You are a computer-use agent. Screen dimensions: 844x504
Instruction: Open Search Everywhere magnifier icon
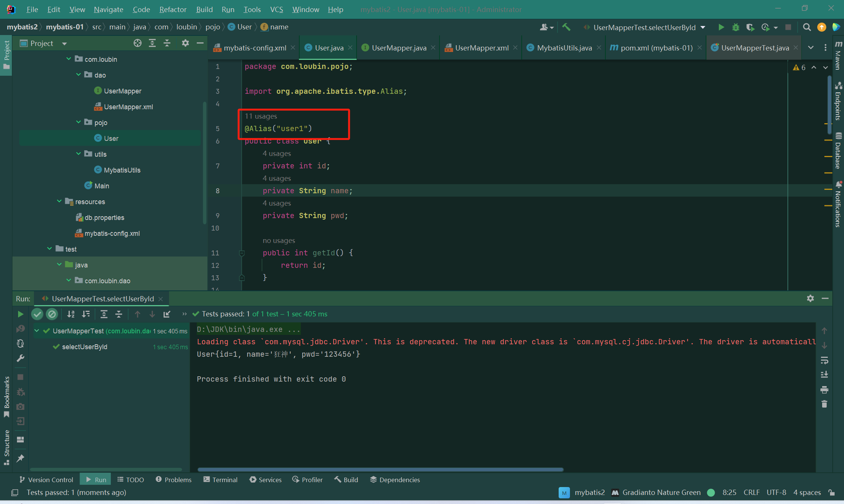(x=807, y=27)
